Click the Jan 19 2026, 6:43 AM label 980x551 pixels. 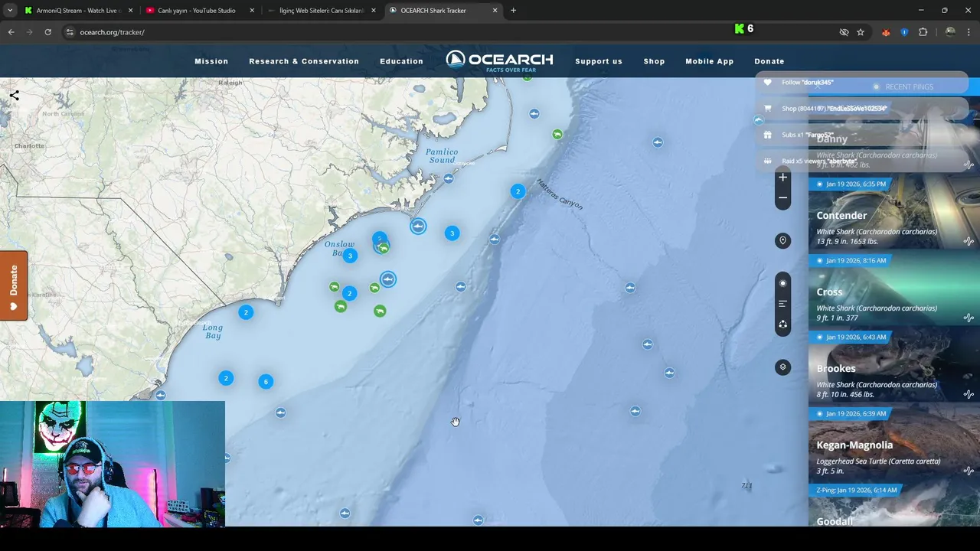coord(851,337)
